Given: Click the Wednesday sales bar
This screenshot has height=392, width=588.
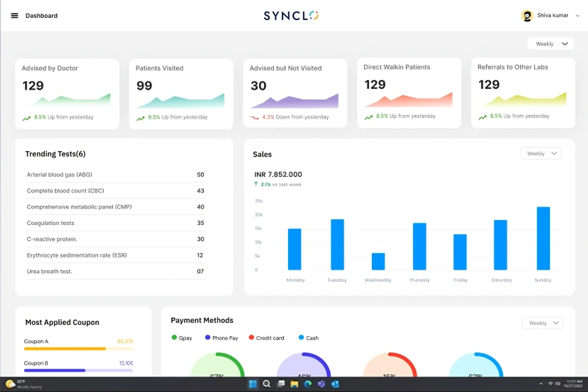Looking at the screenshot, I should tap(378, 262).
